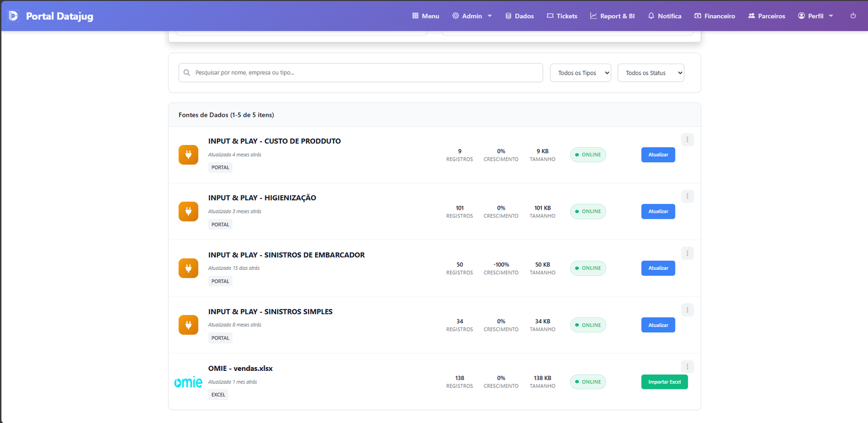Open kebab menu for CUSTO DE PRODDUTO

pyautogui.click(x=687, y=140)
